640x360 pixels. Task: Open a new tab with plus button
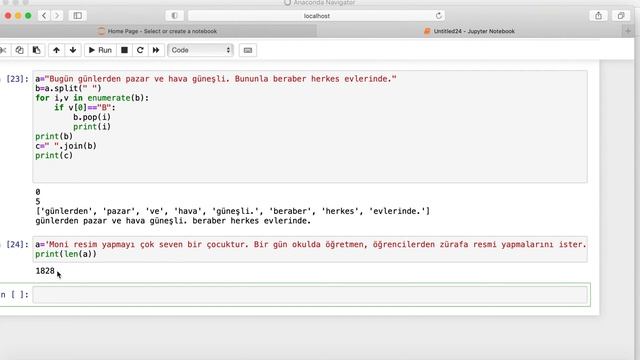coord(628,31)
